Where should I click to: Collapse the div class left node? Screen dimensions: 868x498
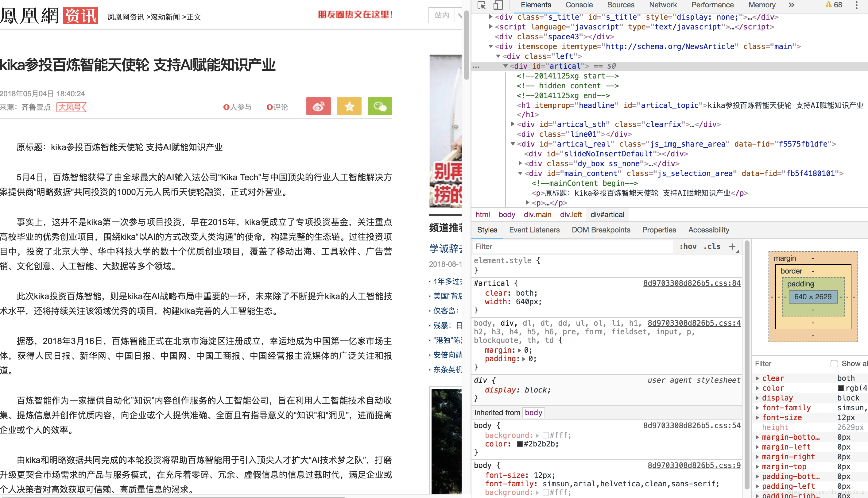(498, 56)
